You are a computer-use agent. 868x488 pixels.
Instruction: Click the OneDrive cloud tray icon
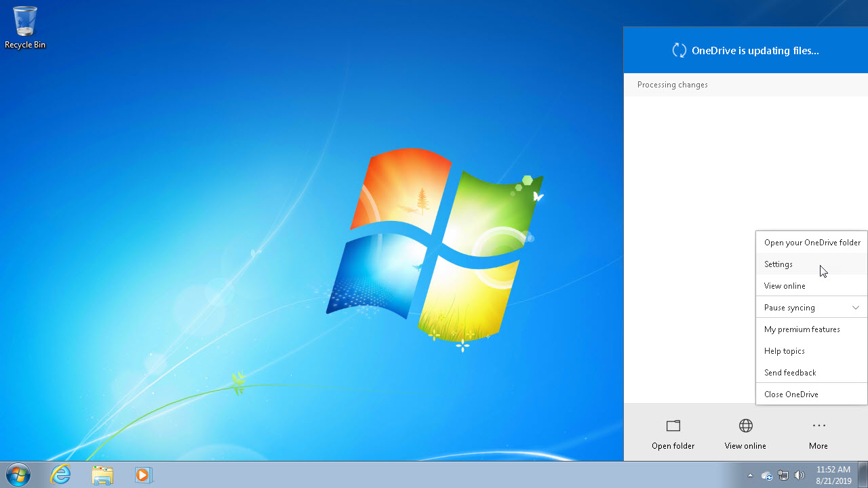[767, 475]
